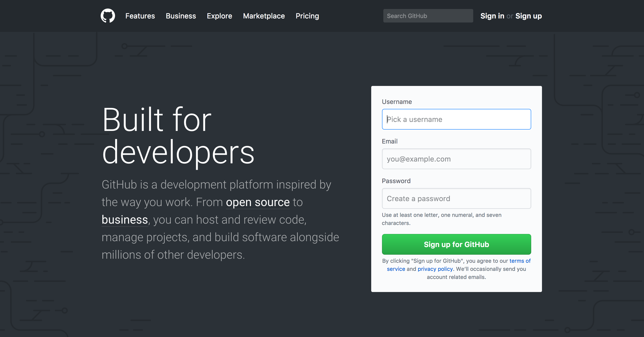
Task: Click the Create a password field
Action: pyautogui.click(x=456, y=198)
